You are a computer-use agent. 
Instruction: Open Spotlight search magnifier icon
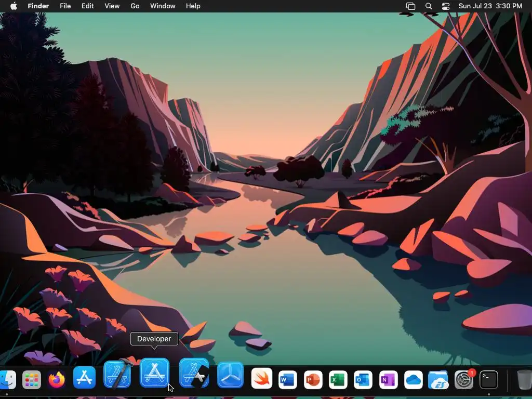429,6
